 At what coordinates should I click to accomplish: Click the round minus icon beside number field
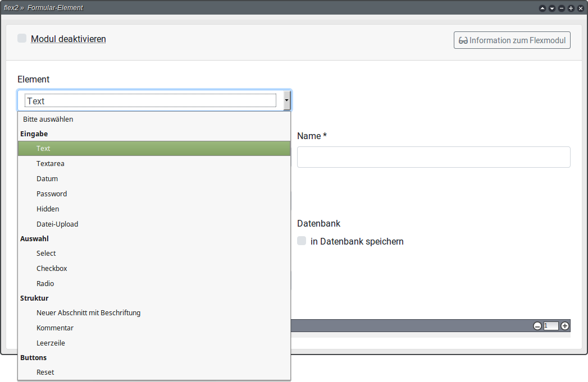(x=537, y=326)
